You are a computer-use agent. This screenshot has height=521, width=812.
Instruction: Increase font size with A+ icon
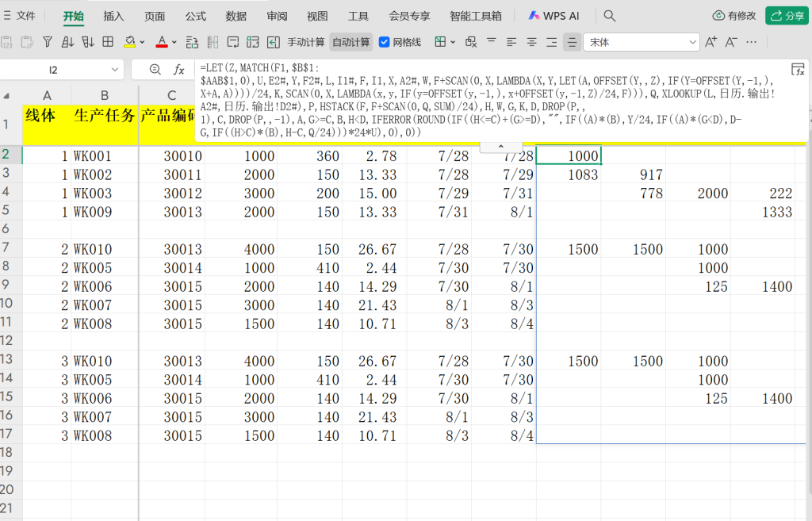(711, 42)
